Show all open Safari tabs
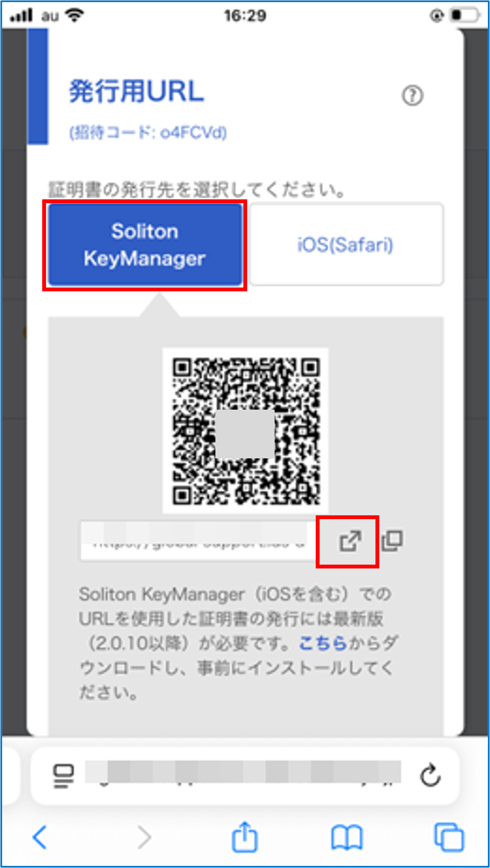 [x=448, y=837]
